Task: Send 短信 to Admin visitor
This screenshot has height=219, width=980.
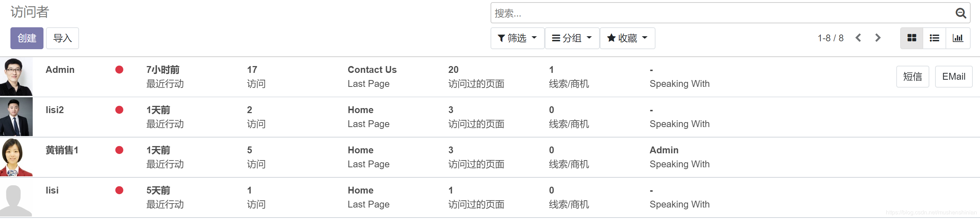Action: point(912,76)
